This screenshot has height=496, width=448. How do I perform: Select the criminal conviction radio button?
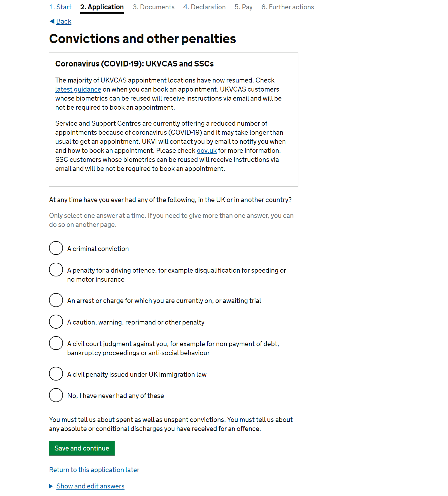(x=56, y=248)
